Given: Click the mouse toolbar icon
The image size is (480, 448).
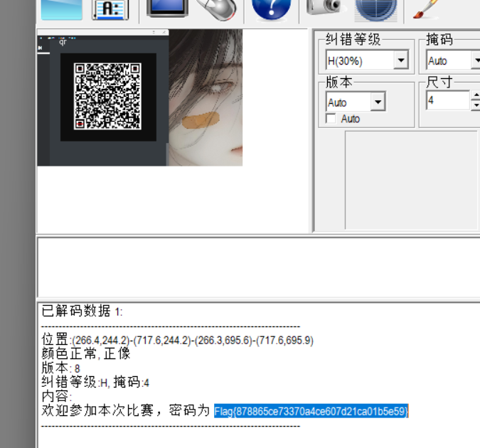Looking at the screenshot, I should [x=216, y=9].
